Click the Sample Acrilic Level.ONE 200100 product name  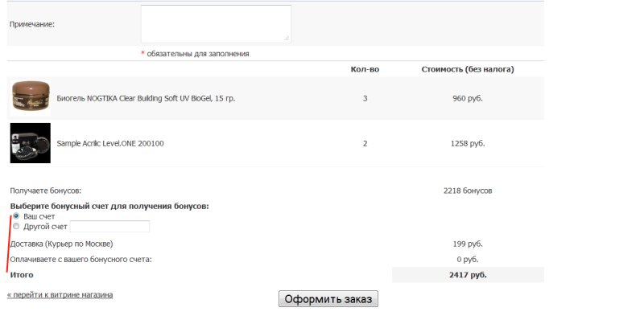110,144
